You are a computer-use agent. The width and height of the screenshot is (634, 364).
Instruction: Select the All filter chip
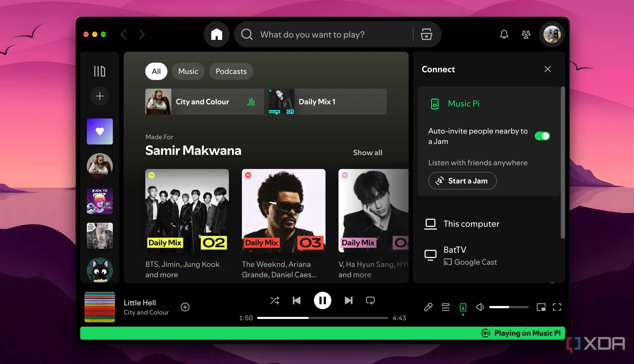156,71
